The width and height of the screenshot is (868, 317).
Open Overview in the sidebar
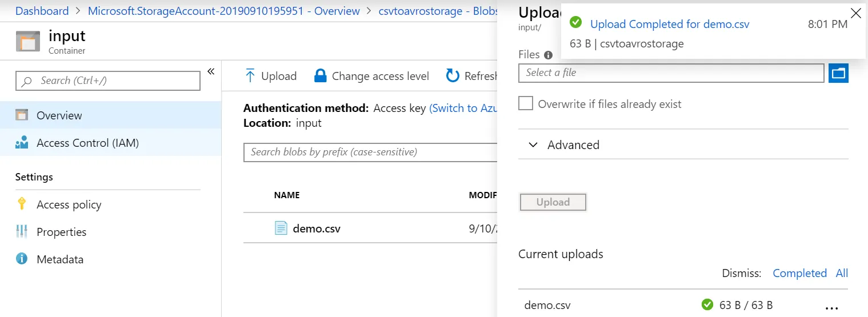(x=59, y=115)
